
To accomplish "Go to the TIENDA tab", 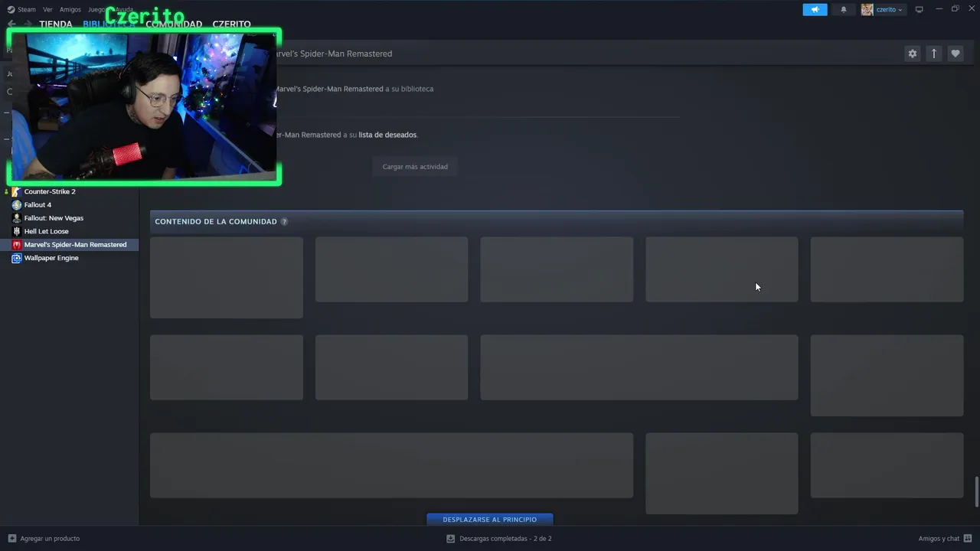I will (56, 24).
